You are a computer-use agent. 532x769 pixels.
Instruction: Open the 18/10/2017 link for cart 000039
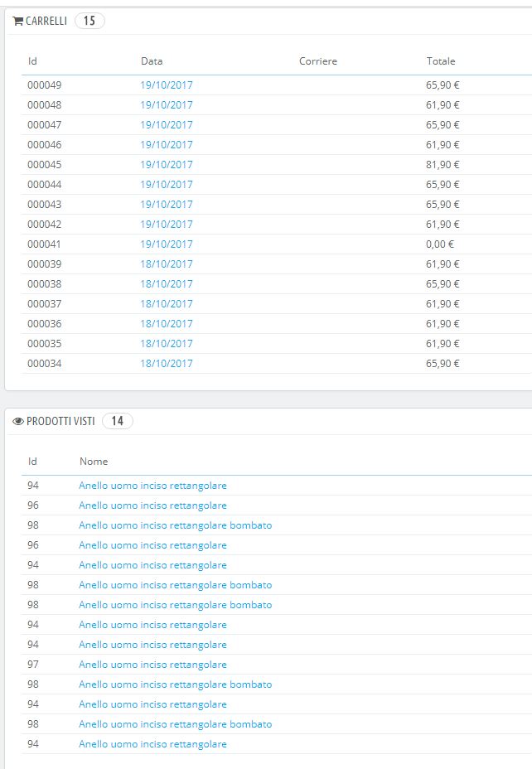(167, 264)
